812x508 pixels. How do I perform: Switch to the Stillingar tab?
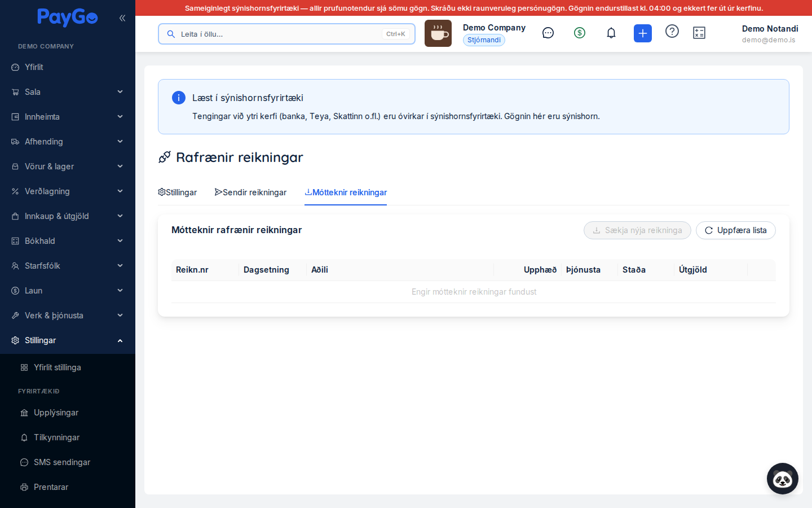(x=177, y=192)
